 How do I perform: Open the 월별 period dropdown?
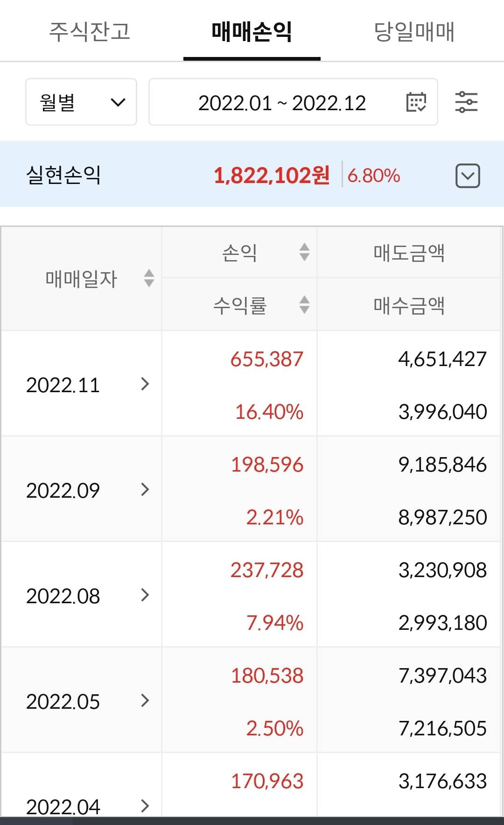coord(81,102)
